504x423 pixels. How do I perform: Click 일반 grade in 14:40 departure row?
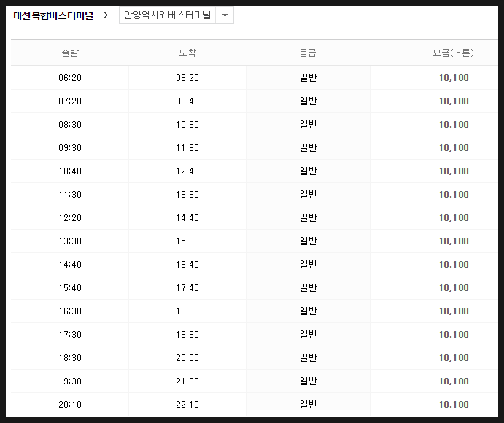(309, 264)
